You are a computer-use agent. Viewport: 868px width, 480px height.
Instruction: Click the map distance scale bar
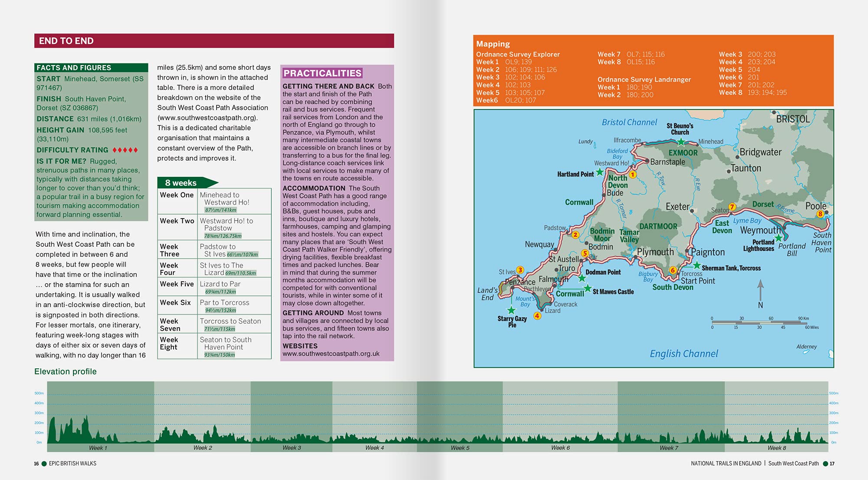(759, 323)
